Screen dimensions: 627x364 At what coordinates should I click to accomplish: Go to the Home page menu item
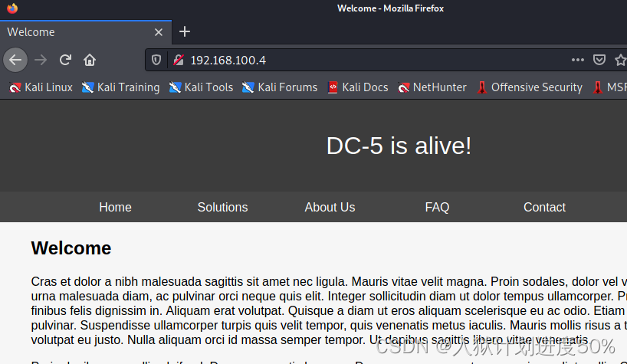[115, 207]
